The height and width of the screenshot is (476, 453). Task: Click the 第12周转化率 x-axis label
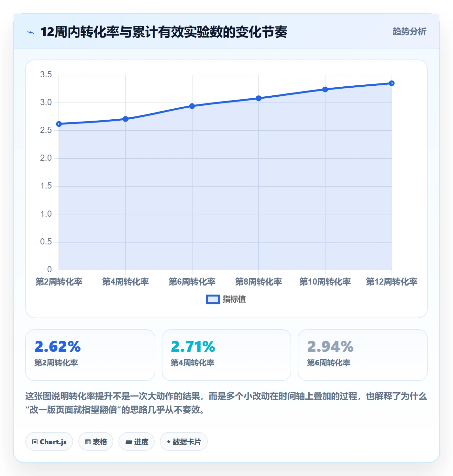pos(392,282)
